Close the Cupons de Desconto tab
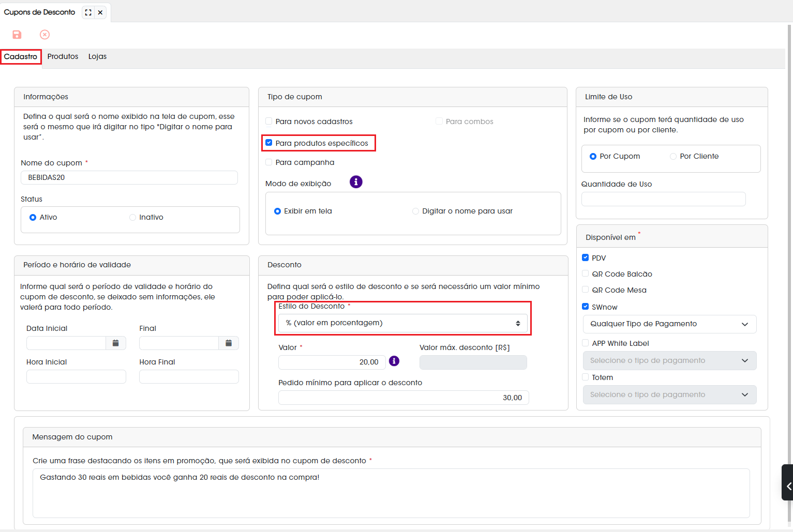The height and width of the screenshot is (532, 793). [100, 12]
